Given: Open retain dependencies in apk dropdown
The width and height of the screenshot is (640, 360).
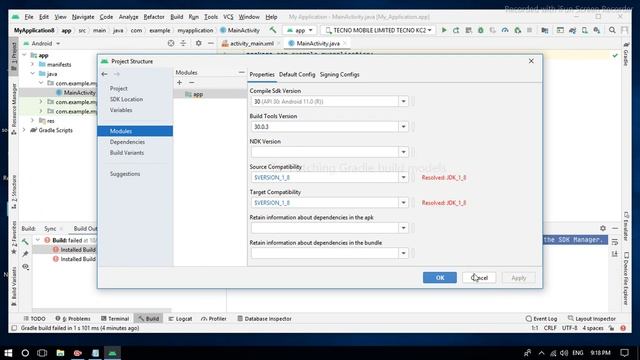Looking at the screenshot, I should coord(403,228).
